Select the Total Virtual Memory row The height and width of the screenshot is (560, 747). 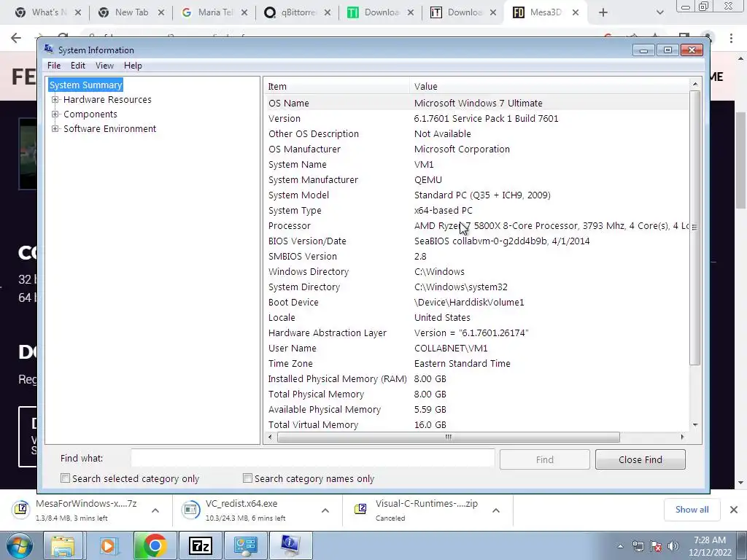click(x=476, y=425)
